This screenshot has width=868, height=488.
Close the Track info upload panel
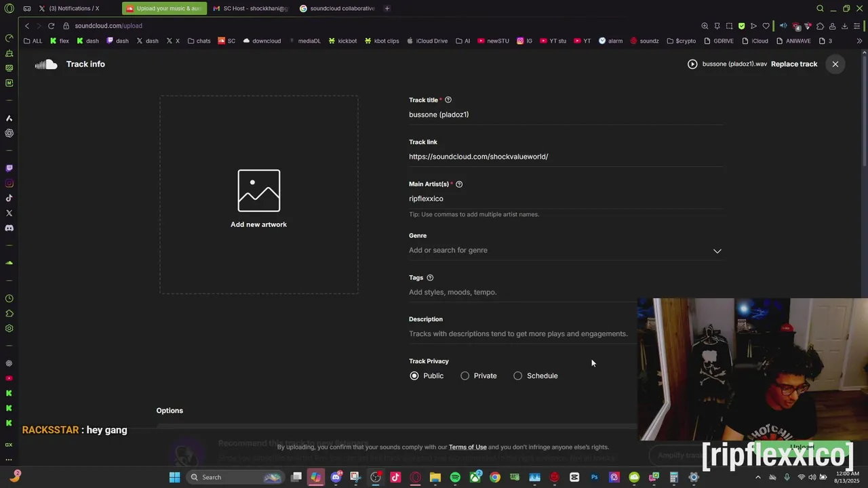835,64
